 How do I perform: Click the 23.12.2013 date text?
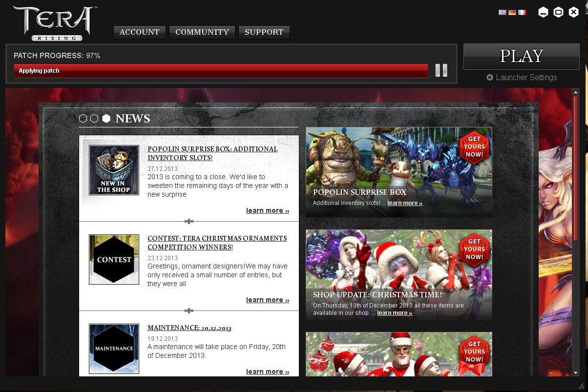click(x=163, y=258)
